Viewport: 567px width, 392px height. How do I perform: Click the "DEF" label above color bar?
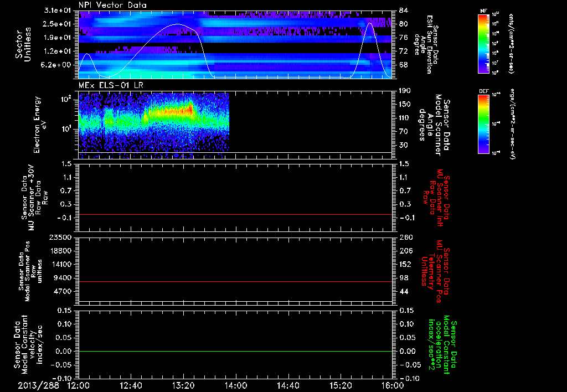[484, 91]
